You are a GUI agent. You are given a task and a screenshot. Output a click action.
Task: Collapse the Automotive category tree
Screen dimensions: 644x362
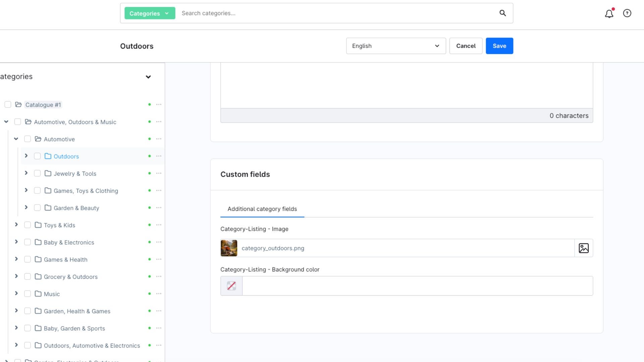16,139
